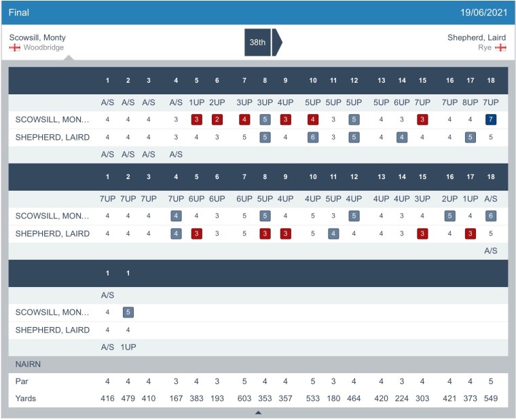Click the 8UP match status
The width and height of the screenshot is (516, 420).
click(x=470, y=102)
